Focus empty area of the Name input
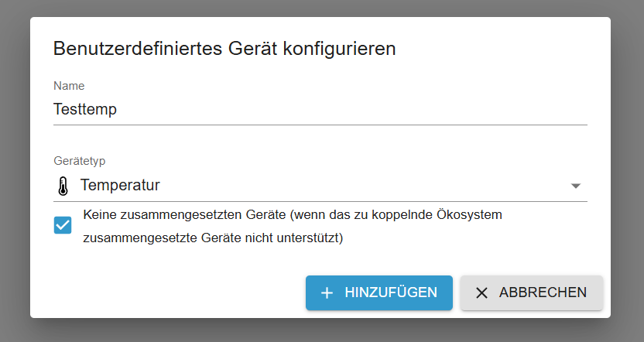Image resolution: width=644 pixels, height=342 pixels. coord(348,109)
